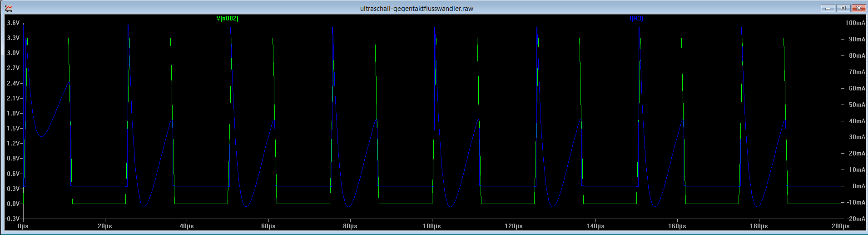Click the 3.3V left axis label

tap(13, 38)
